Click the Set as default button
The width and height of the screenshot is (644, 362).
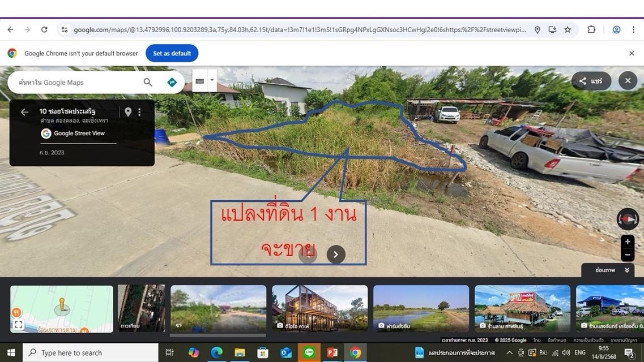coord(171,53)
